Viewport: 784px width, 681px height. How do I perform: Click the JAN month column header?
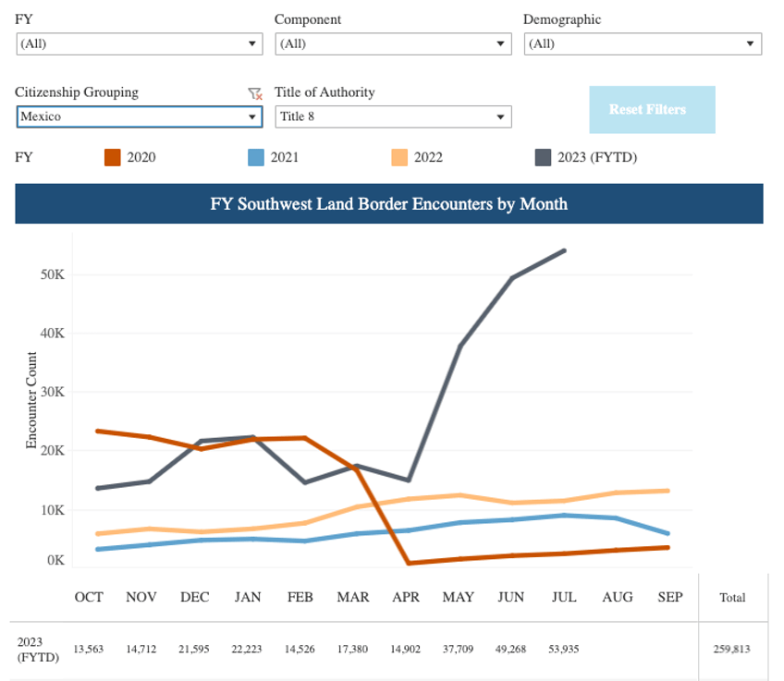[248, 597]
